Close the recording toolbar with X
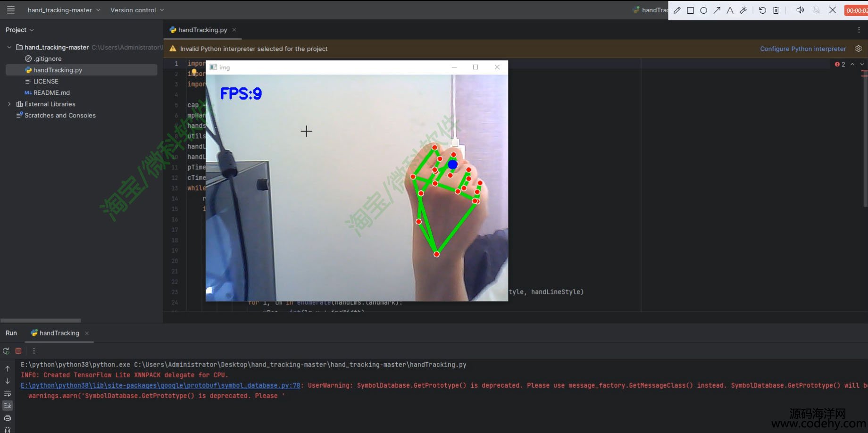 (833, 10)
